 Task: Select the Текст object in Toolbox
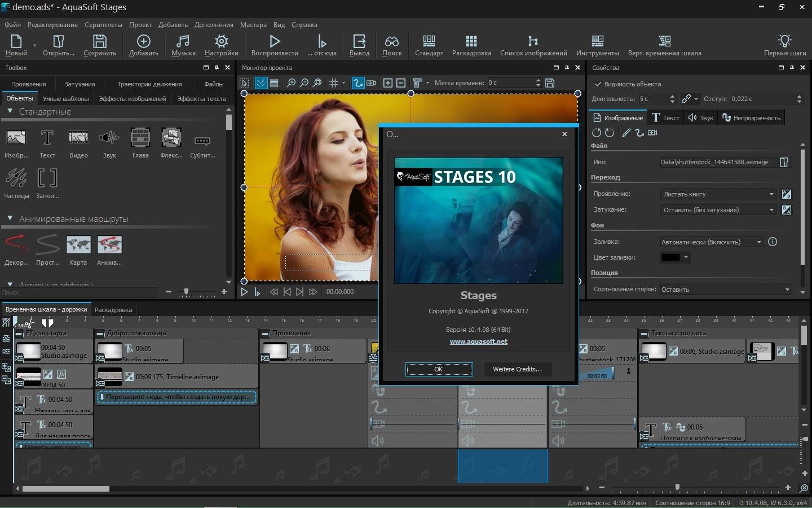click(47, 143)
